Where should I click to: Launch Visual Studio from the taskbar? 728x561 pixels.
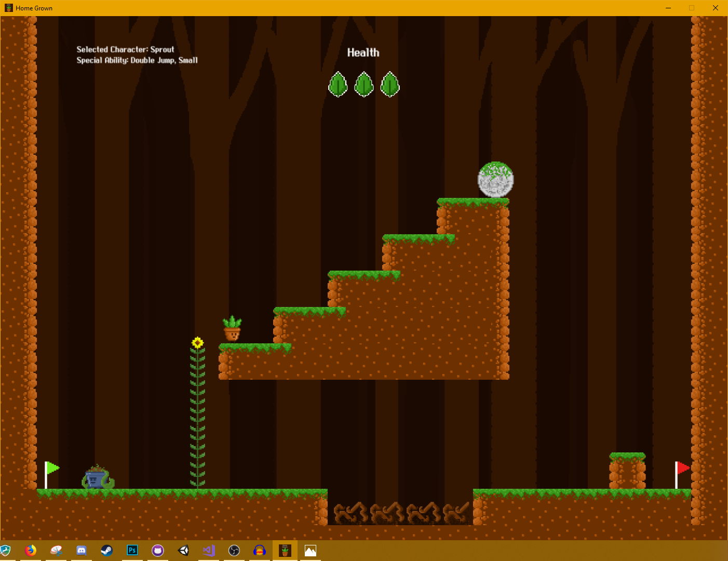[209, 551]
